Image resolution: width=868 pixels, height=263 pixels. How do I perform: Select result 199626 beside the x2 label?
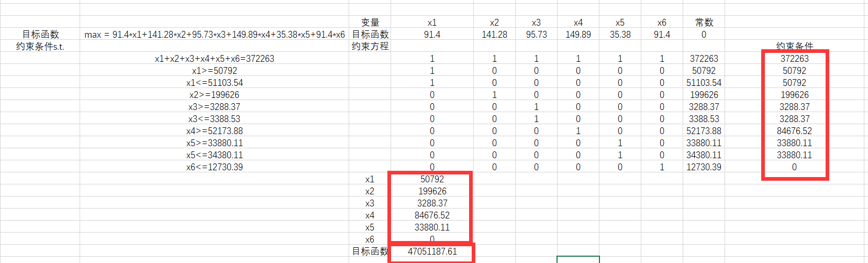click(x=432, y=191)
